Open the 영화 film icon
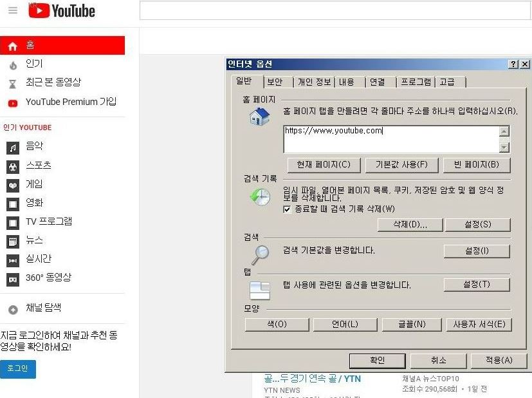This screenshot has height=398, width=532. (x=13, y=204)
